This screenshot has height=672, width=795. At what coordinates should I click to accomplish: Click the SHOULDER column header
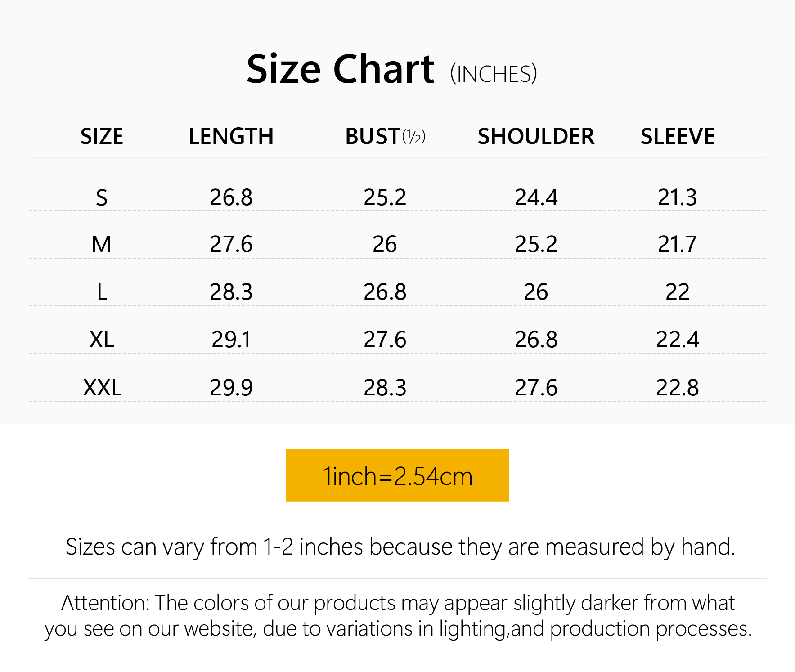click(x=536, y=136)
